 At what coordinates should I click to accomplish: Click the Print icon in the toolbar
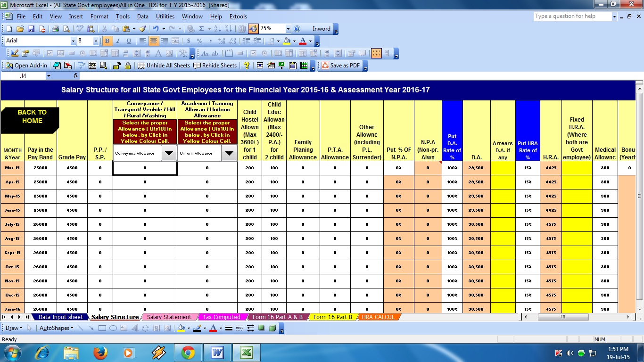55,29
